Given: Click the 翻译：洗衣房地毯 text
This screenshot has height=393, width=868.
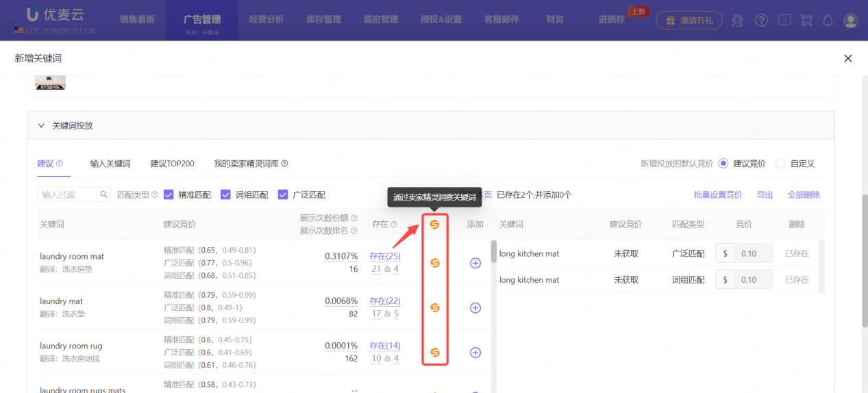Looking at the screenshot, I should click(71, 359).
